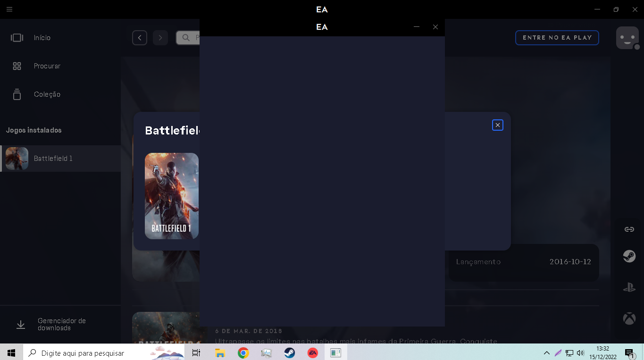Click the Lançamento label
This screenshot has width=644, height=360.
(478, 262)
